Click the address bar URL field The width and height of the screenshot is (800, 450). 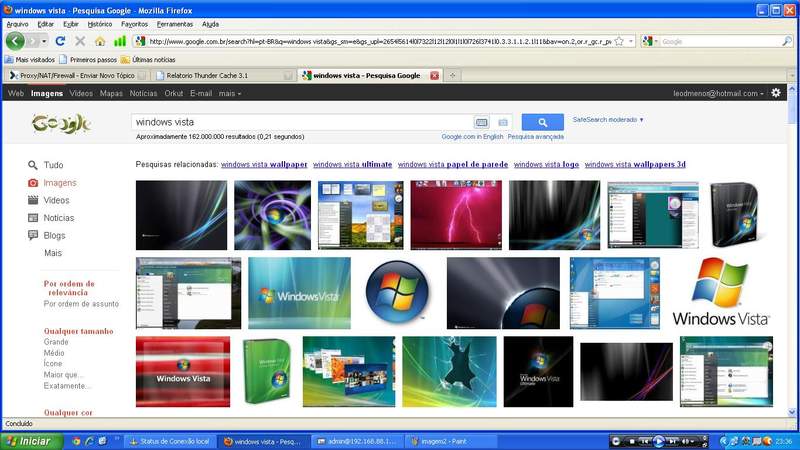coord(379,41)
